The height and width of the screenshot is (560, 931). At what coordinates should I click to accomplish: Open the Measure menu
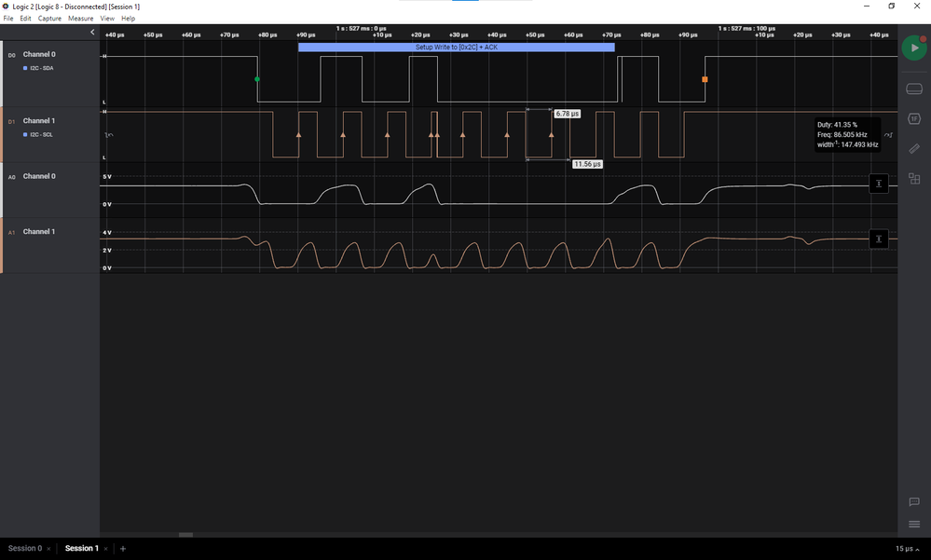[x=81, y=19]
